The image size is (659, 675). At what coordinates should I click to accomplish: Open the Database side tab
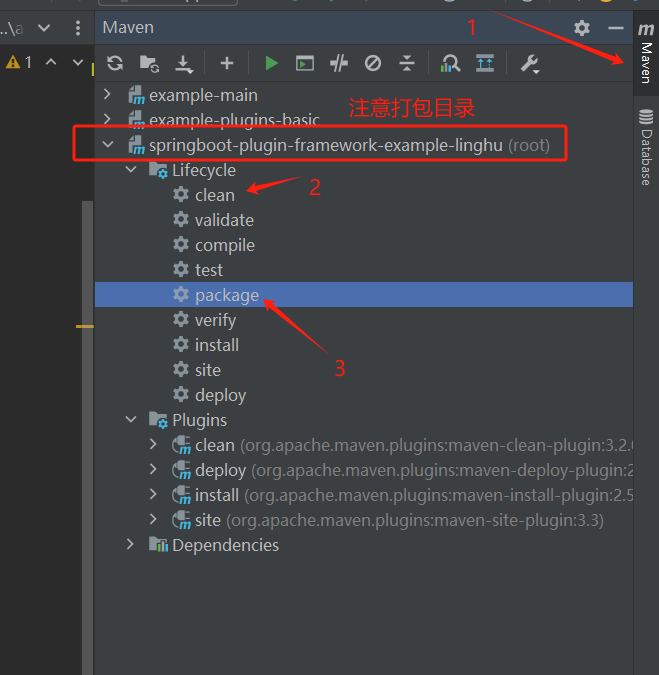tap(646, 148)
